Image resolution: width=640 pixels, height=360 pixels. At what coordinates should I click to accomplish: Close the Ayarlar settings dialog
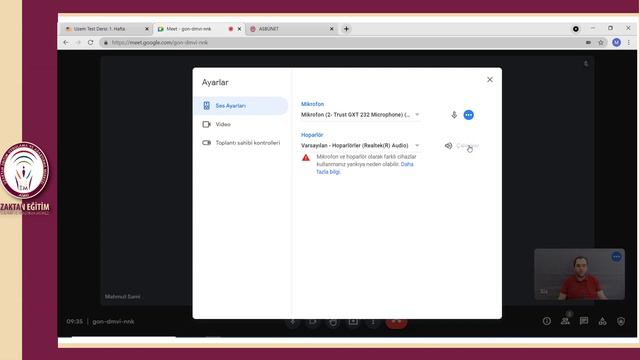pyautogui.click(x=490, y=80)
